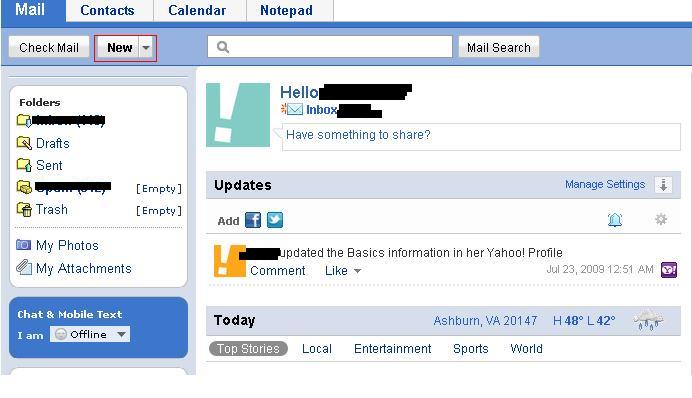The width and height of the screenshot is (692, 398).
Task: Comment on the profile update
Action: (x=278, y=270)
